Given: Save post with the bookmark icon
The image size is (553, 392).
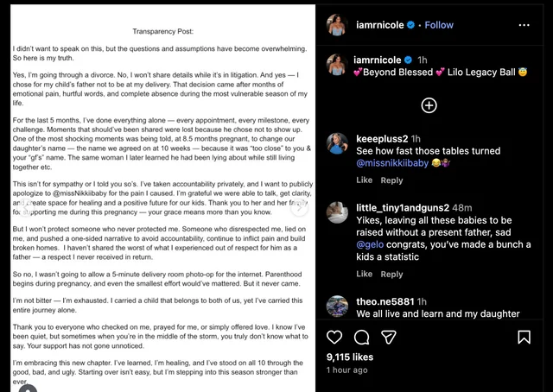Looking at the screenshot, I should coord(533,335).
